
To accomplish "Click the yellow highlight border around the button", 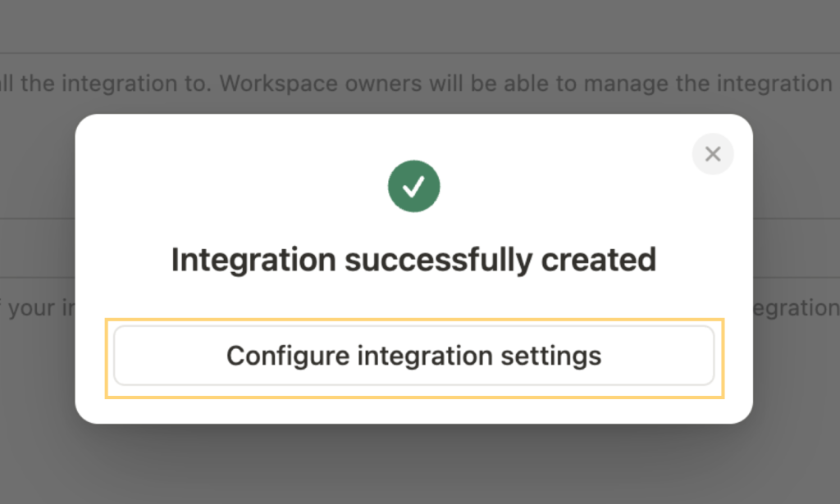I will (414, 320).
